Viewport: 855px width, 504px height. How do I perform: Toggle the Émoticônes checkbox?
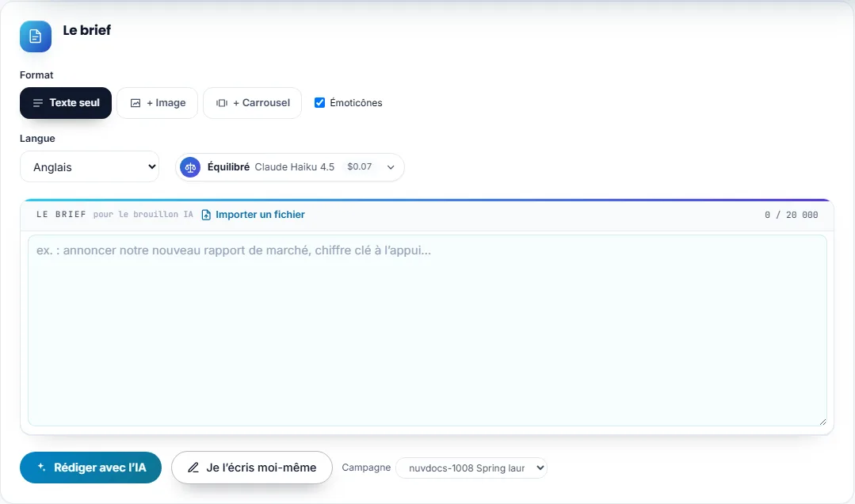tap(319, 102)
